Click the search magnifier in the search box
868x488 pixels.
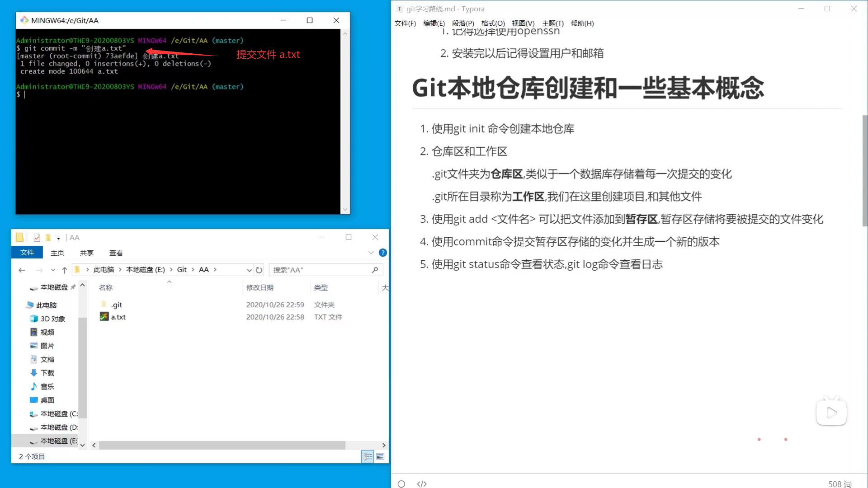(375, 270)
